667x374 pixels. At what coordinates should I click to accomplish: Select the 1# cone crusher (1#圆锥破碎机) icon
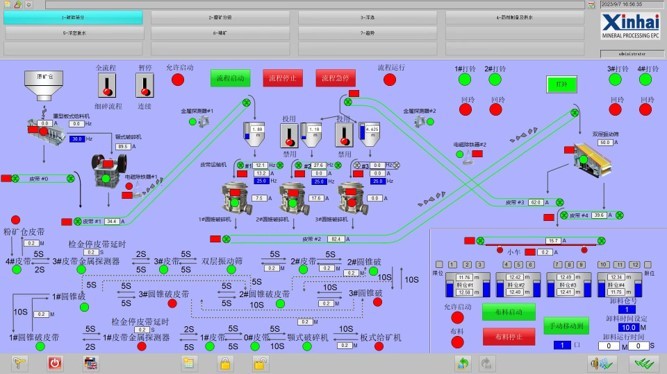click(x=236, y=198)
